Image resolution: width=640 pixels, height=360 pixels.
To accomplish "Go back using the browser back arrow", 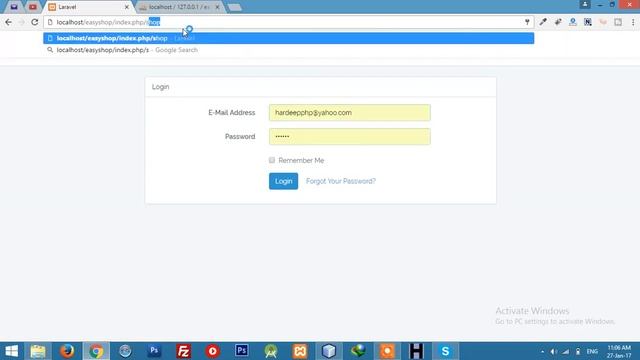I will click(x=9, y=22).
